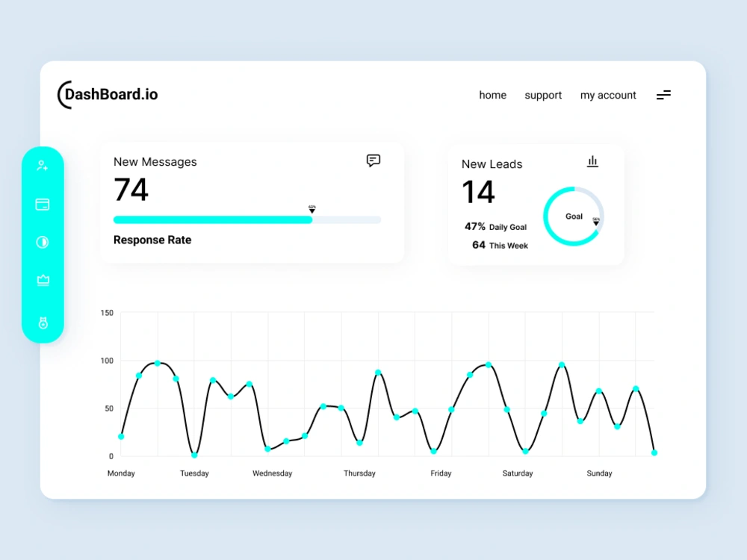Select Sunday on the chart axis
Image resolution: width=747 pixels, height=560 pixels.
tap(599, 473)
